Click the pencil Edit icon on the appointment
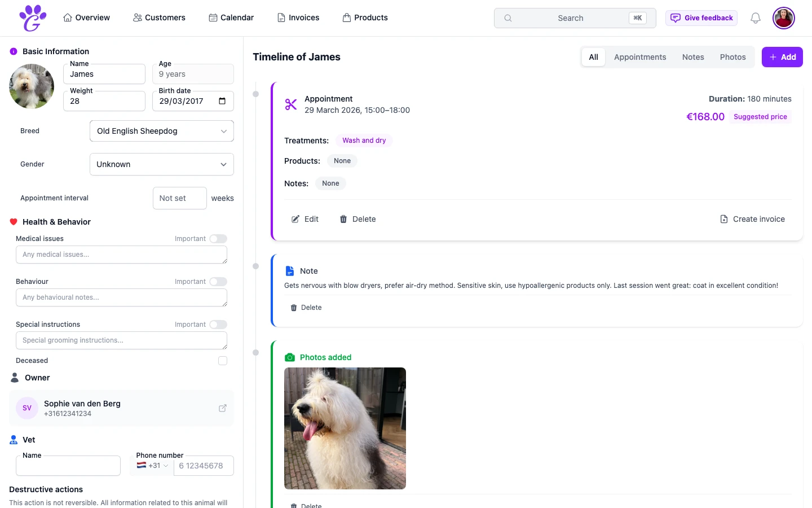This screenshot has width=812, height=508. [x=295, y=219]
